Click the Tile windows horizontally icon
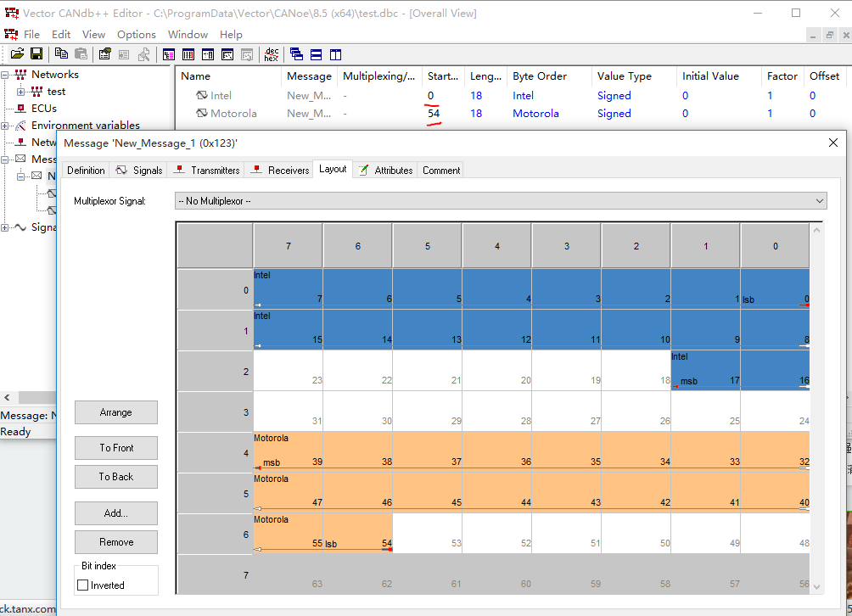The image size is (852, 616). pos(316,54)
